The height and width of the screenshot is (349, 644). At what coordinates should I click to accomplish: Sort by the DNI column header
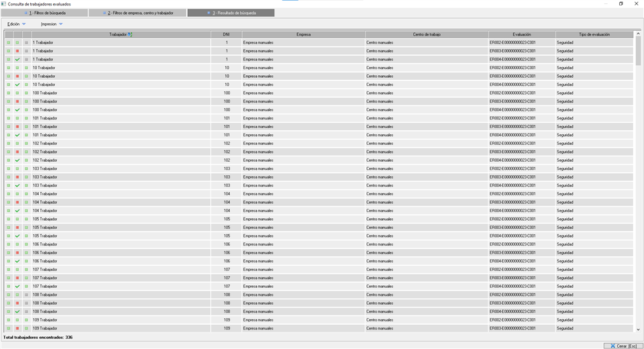tap(226, 34)
